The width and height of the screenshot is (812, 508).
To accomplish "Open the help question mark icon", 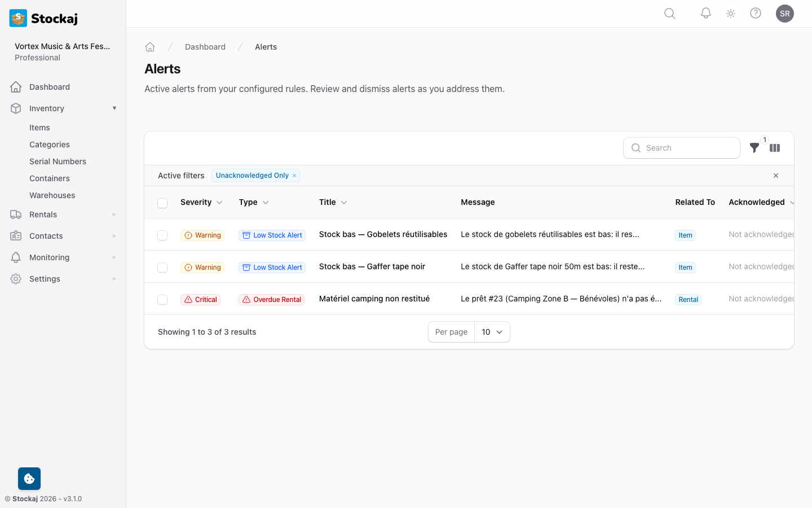I will [x=756, y=13].
